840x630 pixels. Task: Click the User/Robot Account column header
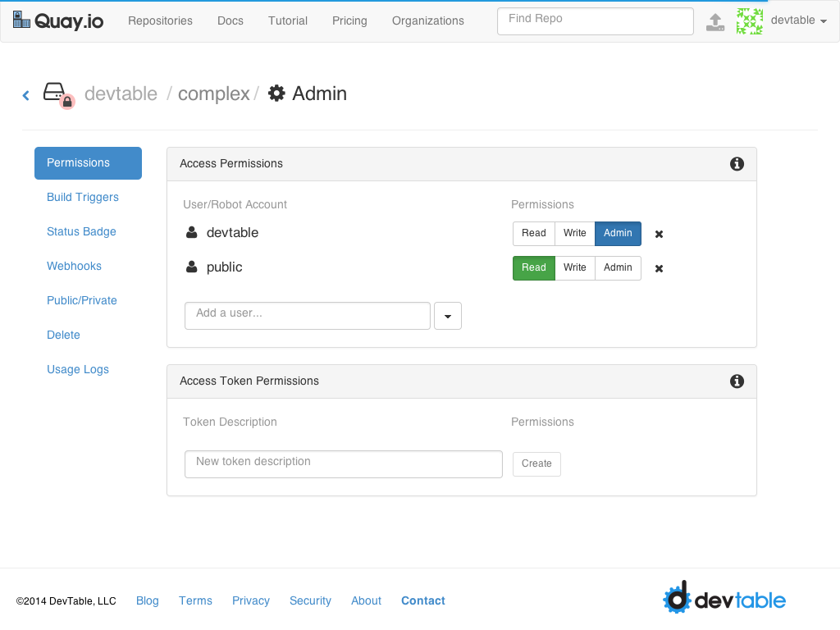(x=235, y=204)
